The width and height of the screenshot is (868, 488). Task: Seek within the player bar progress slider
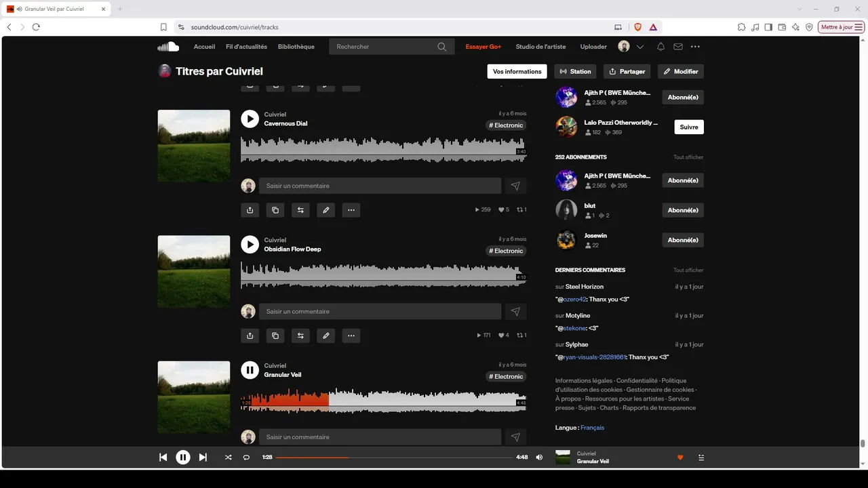point(394,457)
